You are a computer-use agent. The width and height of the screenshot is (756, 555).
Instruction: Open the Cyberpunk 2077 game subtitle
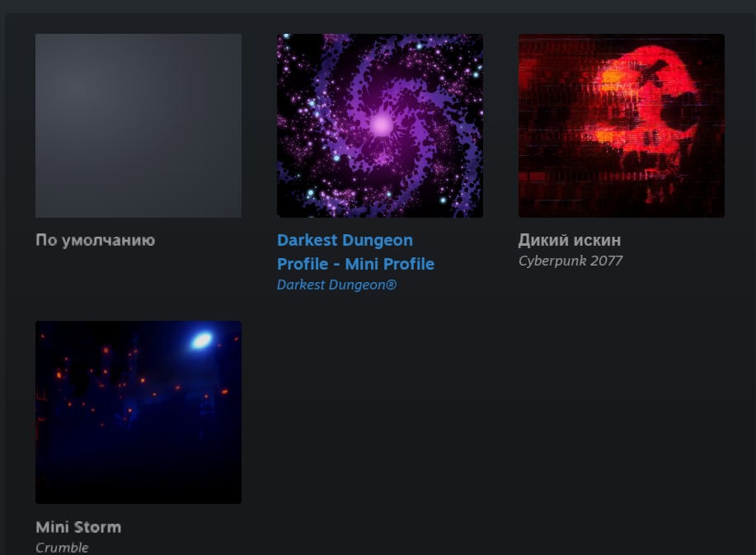[571, 261]
